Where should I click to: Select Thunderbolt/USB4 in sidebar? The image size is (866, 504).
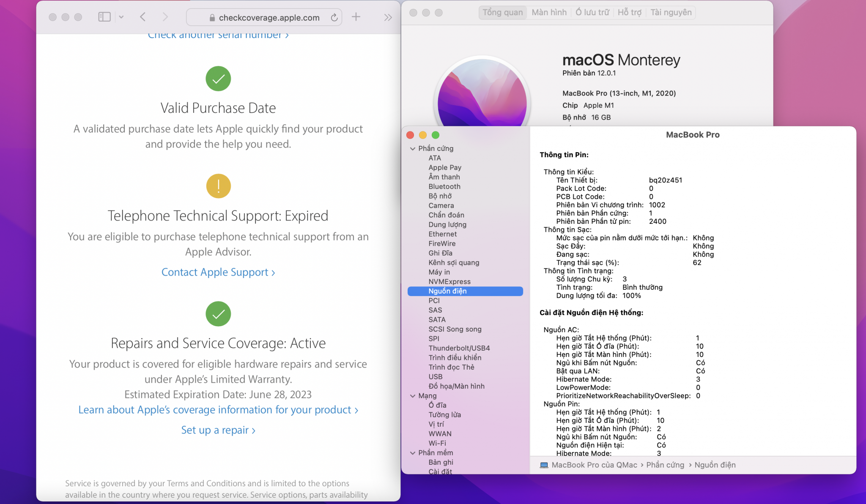[459, 348]
